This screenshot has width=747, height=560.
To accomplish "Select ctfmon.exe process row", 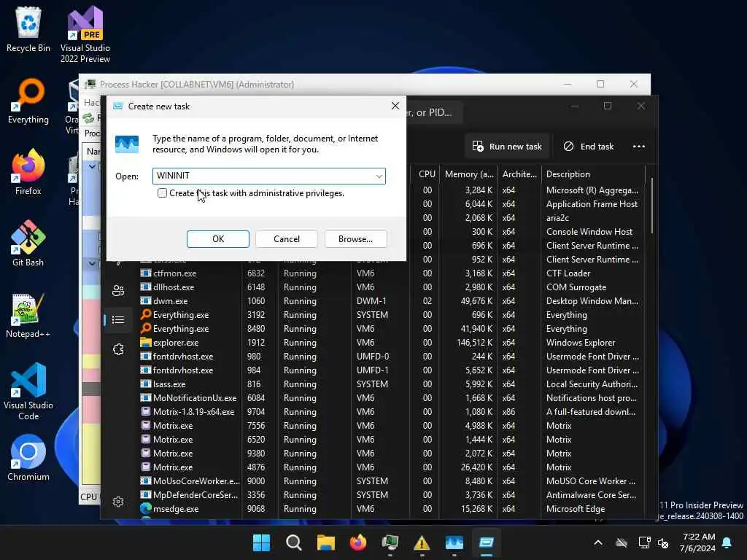I will coord(391,273).
